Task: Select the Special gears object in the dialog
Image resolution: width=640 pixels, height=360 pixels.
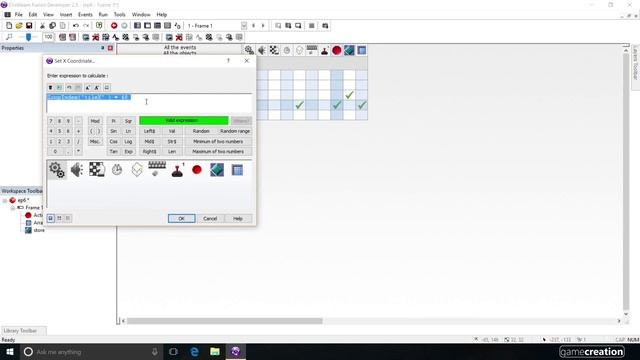Action: pos(57,170)
